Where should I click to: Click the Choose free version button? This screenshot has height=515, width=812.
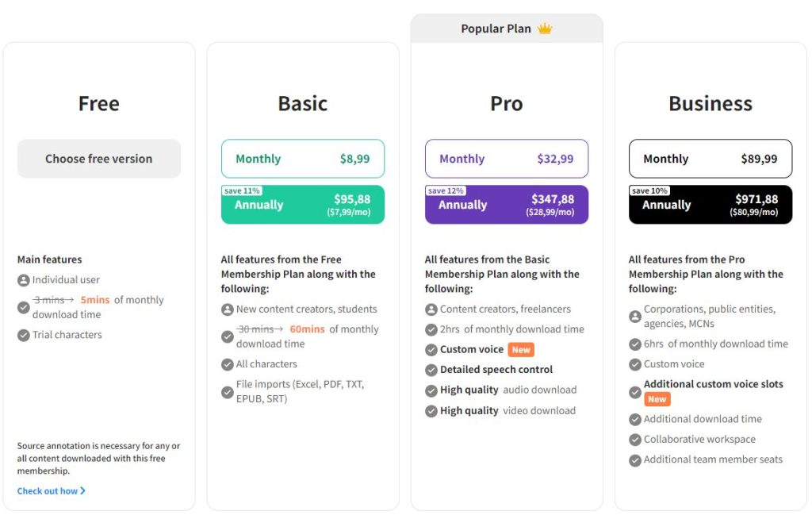98,158
